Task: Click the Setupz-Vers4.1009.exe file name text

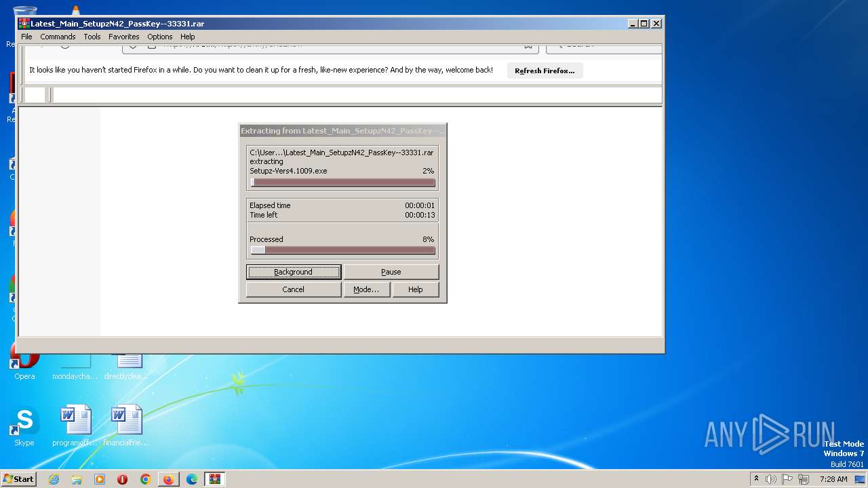Action: [288, 171]
